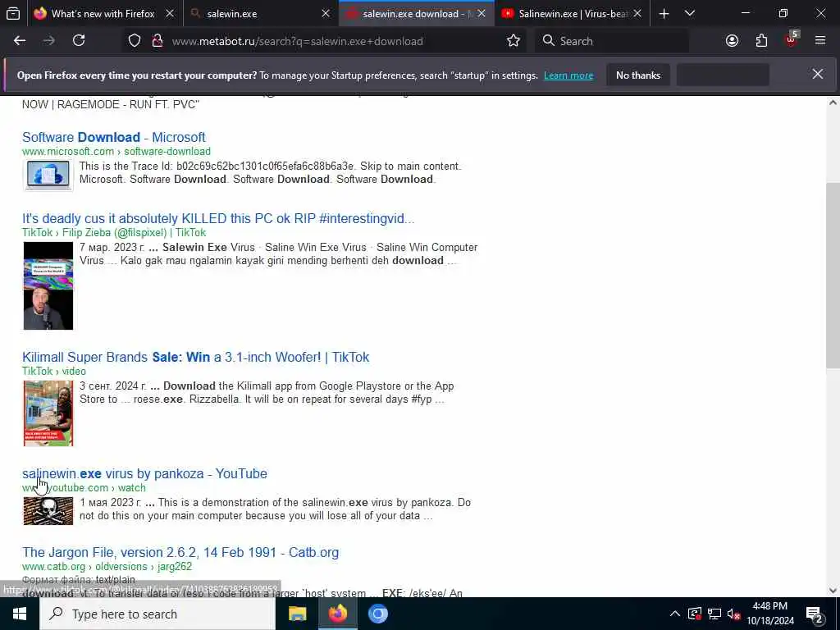
Task: Open the www.catb.org oldversions jarg262 link
Action: (x=107, y=567)
